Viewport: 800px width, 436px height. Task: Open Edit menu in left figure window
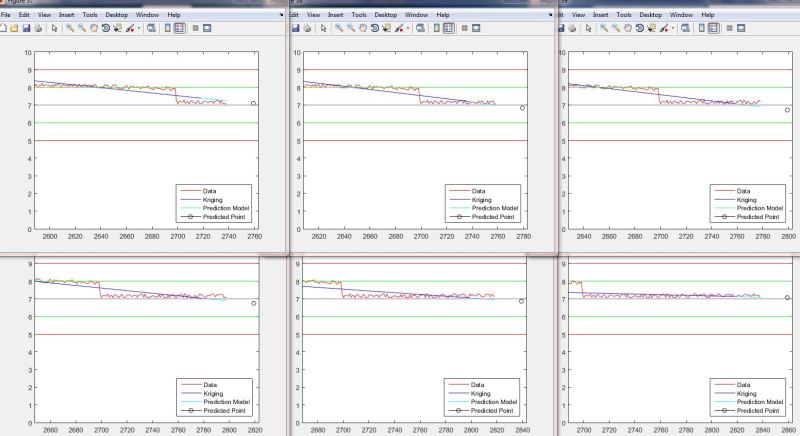coord(24,15)
